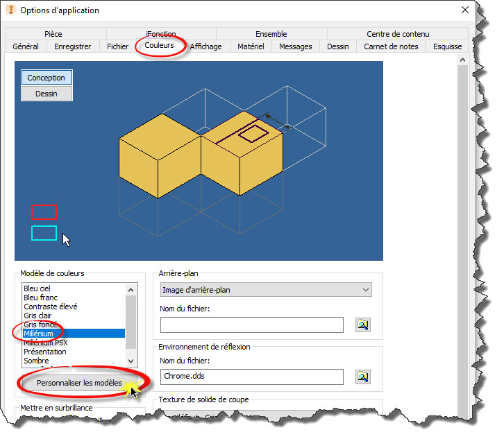This screenshot has width=504, height=439.
Task: Select the Conception toggle button
Action: point(47,78)
